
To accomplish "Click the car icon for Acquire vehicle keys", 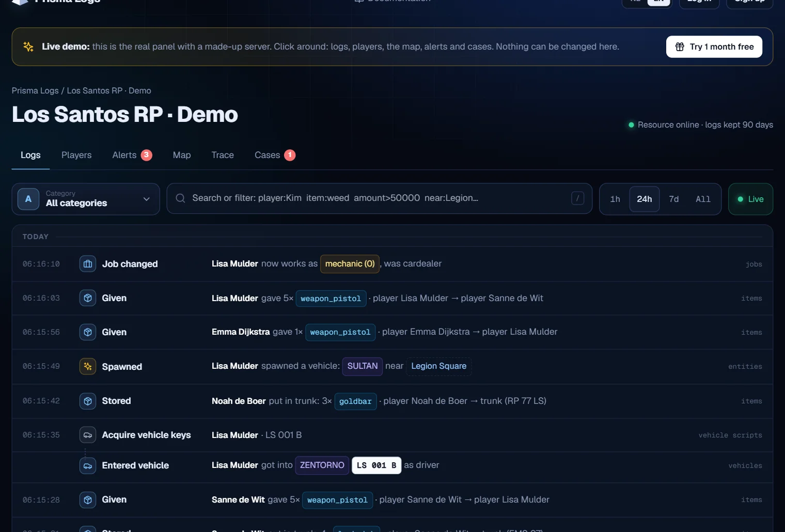I will tap(88, 435).
